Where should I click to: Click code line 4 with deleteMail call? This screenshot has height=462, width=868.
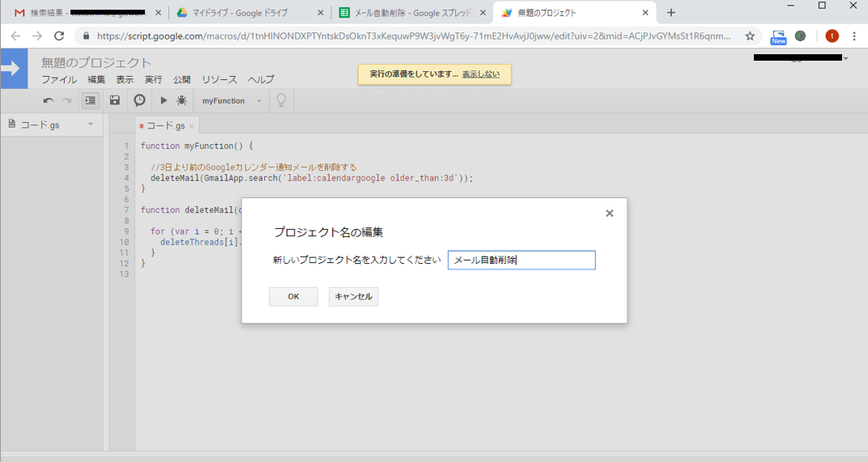click(312, 178)
